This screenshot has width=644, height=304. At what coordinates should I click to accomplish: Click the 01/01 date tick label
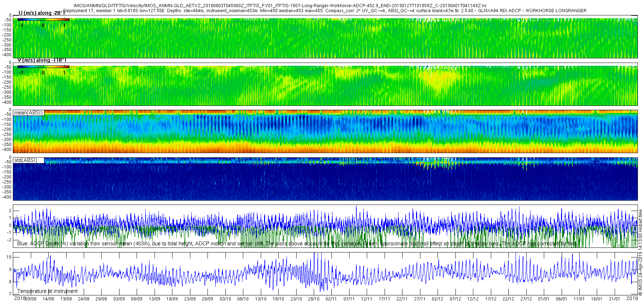point(544,299)
